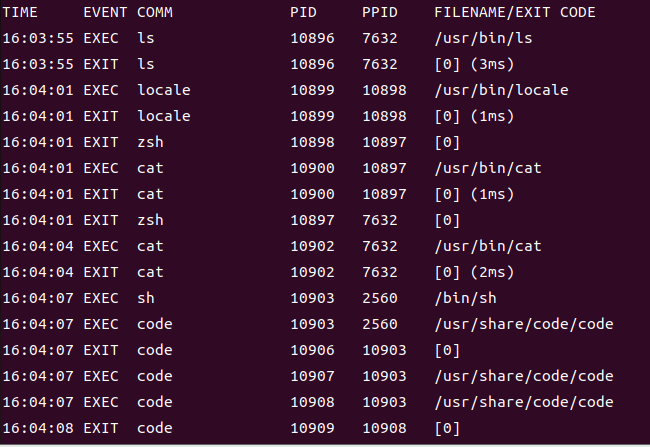Click the PID column header
Viewport: 650px width, 447px height.
(303, 12)
